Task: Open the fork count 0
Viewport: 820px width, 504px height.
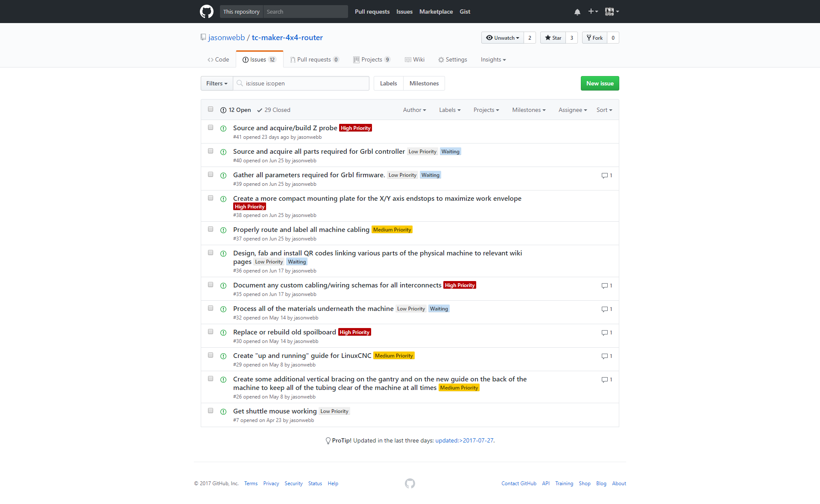Action: (x=613, y=38)
